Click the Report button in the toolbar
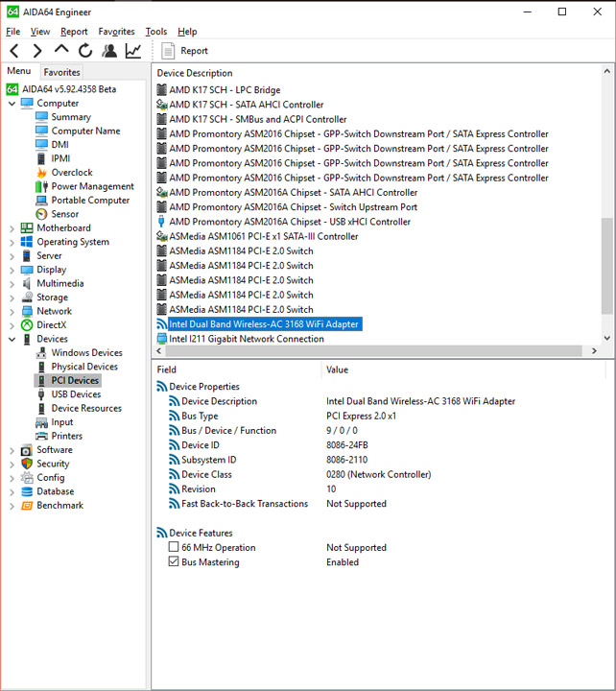Screen dimensions: 616x691 pyautogui.click(x=184, y=51)
